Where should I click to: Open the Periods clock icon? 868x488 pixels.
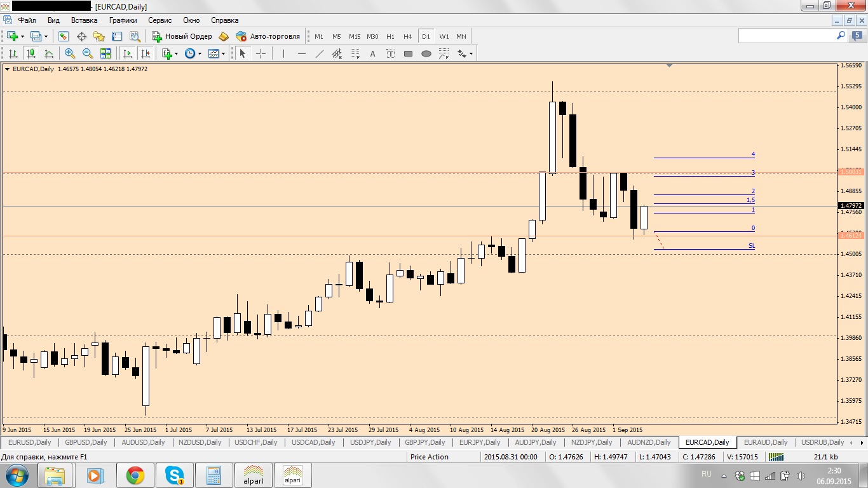(189, 54)
